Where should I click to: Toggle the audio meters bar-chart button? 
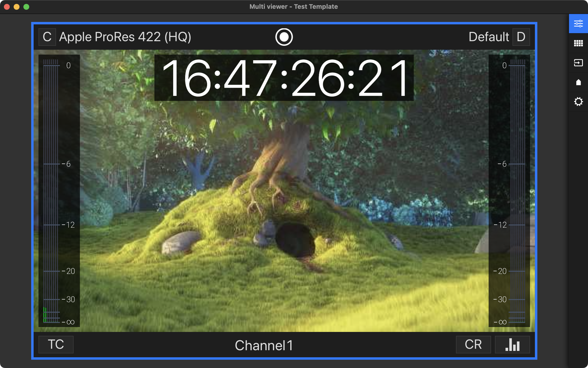click(x=512, y=344)
